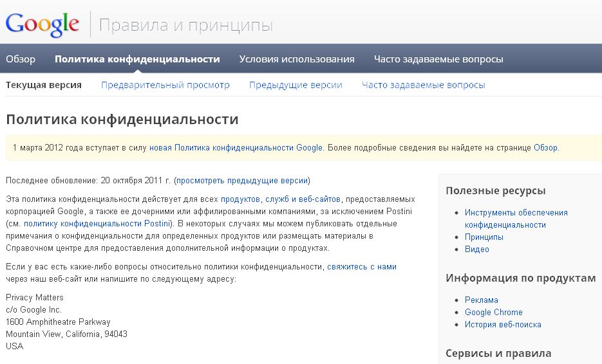Follow the новая Политика конфиденциальности Google link
The height and width of the screenshot is (364, 602).
236,147
